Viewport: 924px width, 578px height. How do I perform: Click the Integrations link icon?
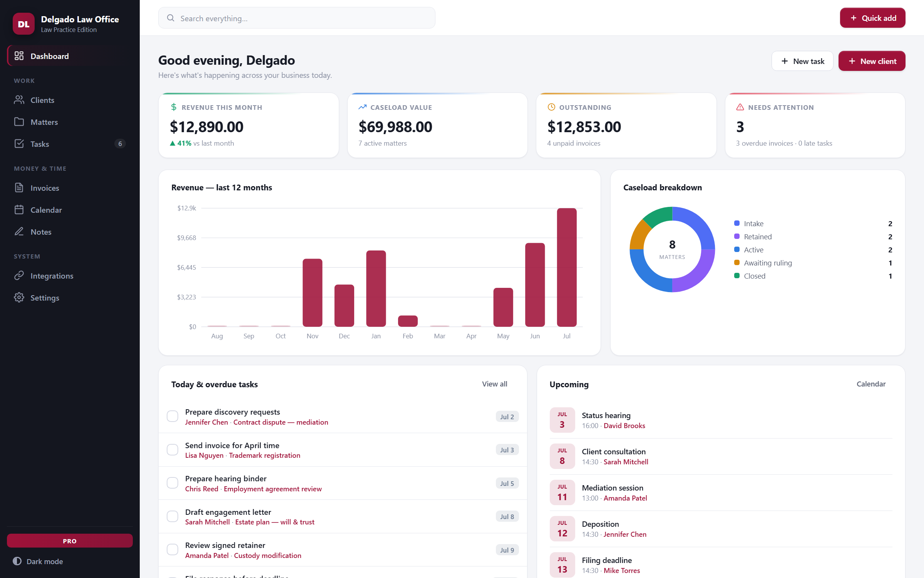coord(19,276)
